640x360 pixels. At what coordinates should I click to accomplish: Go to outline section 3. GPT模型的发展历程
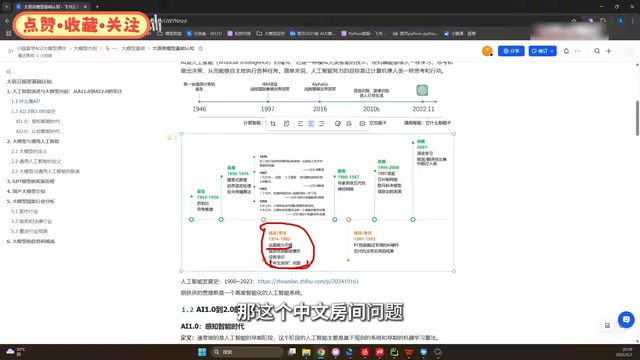pyautogui.click(x=31, y=181)
